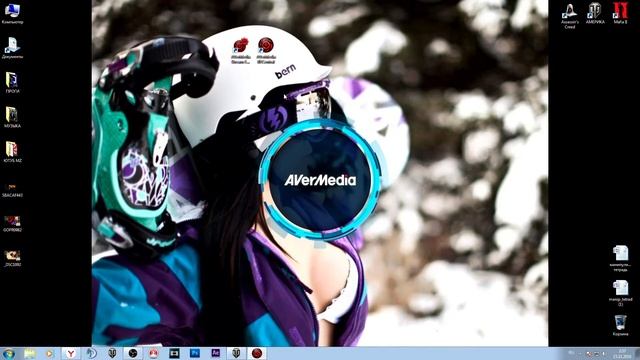The width and height of the screenshot is (640, 360).
Task: Launch the Mafia II shortcut
Action: pos(620,13)
